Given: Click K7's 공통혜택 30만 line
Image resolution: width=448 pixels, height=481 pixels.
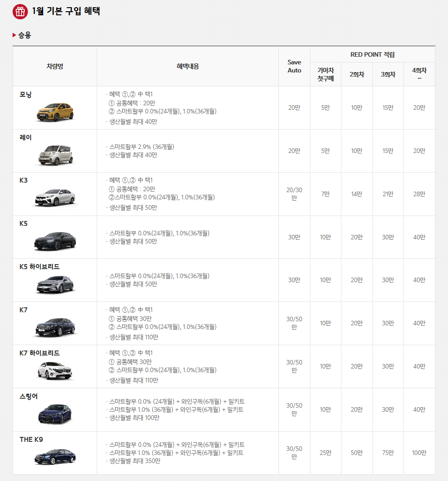Looking at the screenshot, I should point(130,319).
